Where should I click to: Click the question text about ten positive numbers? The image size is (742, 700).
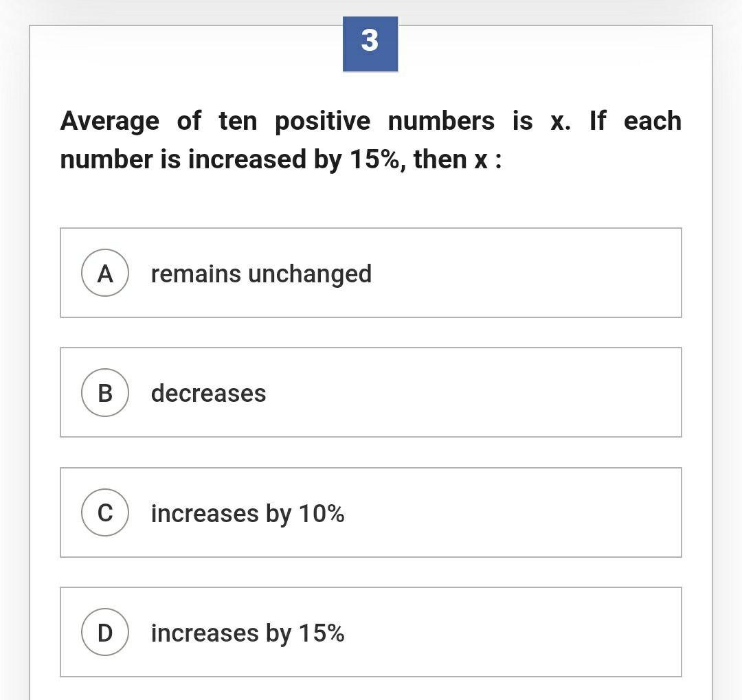tap(371, 139)
